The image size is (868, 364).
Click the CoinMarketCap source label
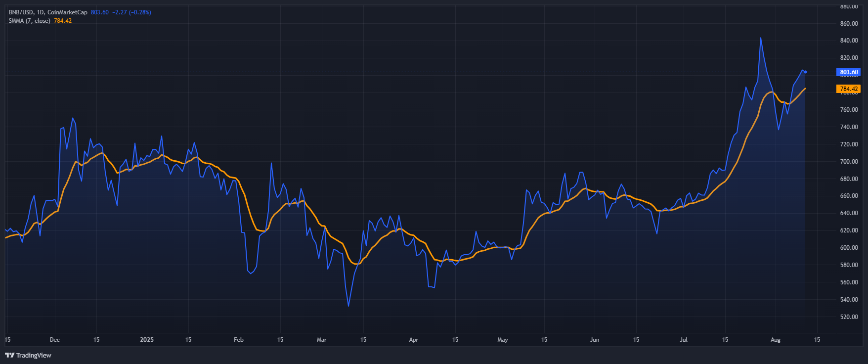(67, 12)
